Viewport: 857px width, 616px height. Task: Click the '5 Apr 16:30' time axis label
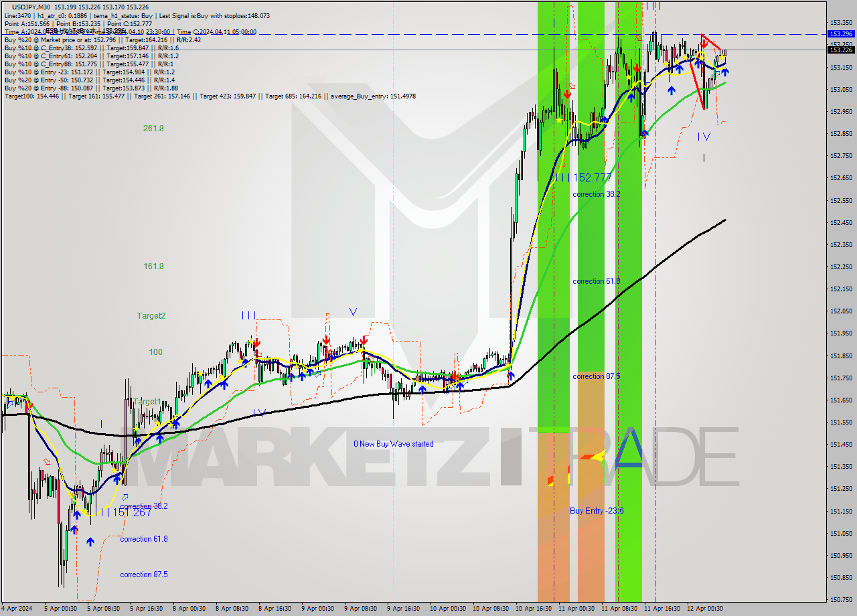tap(146, 609)
